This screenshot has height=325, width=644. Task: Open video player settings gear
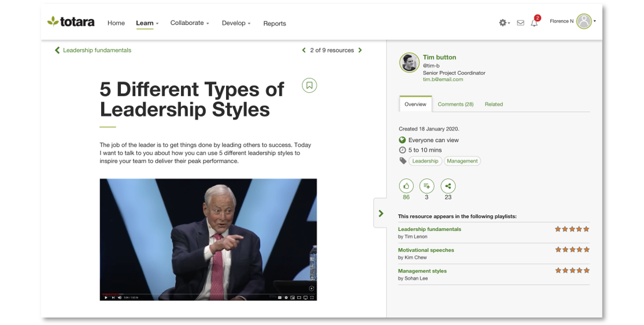[x=286, y=297]
